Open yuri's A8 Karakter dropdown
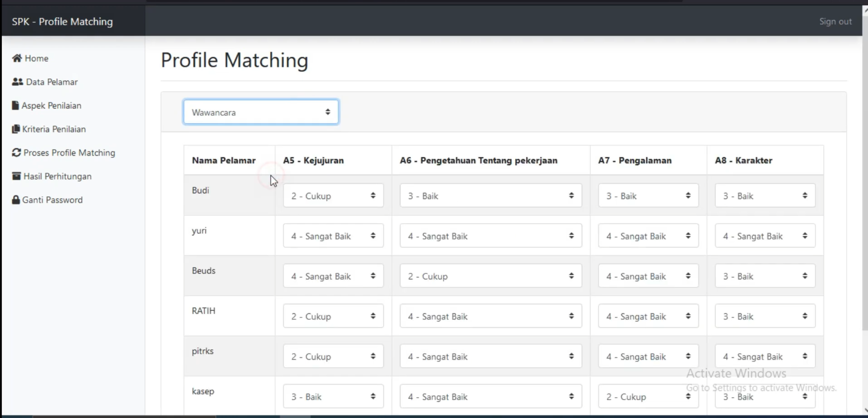 tap(765, 236)
